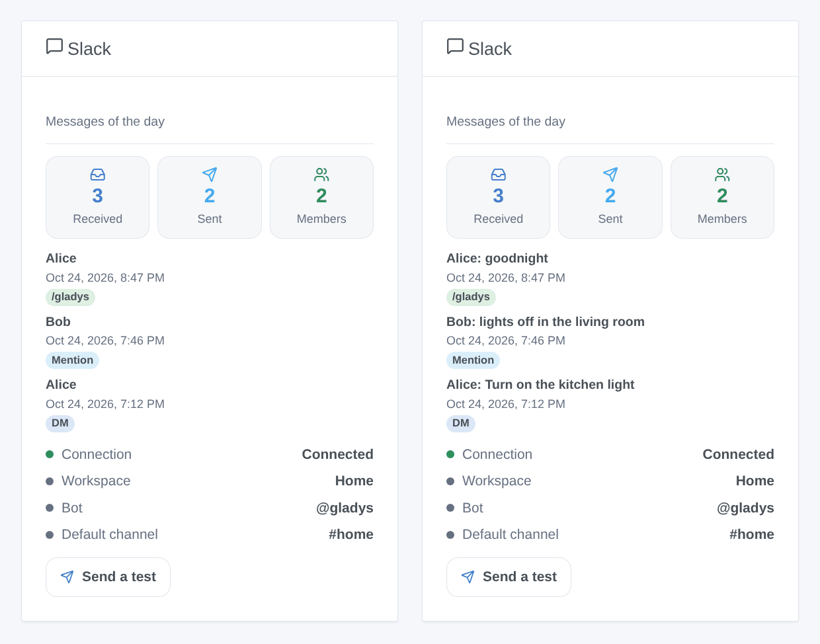Click the chat bubble icon in left Slack header
Viewport: 820px width, 644px height.
point(54,46)
